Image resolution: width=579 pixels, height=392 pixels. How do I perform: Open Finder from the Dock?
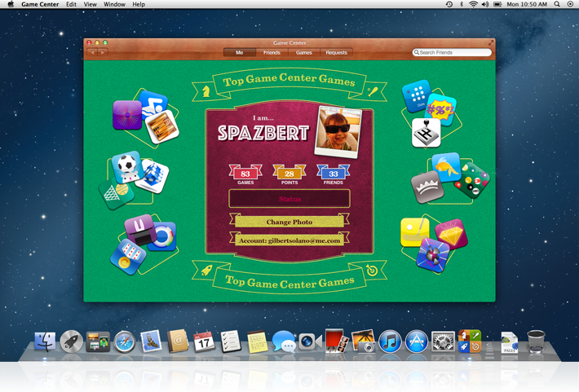45,341
